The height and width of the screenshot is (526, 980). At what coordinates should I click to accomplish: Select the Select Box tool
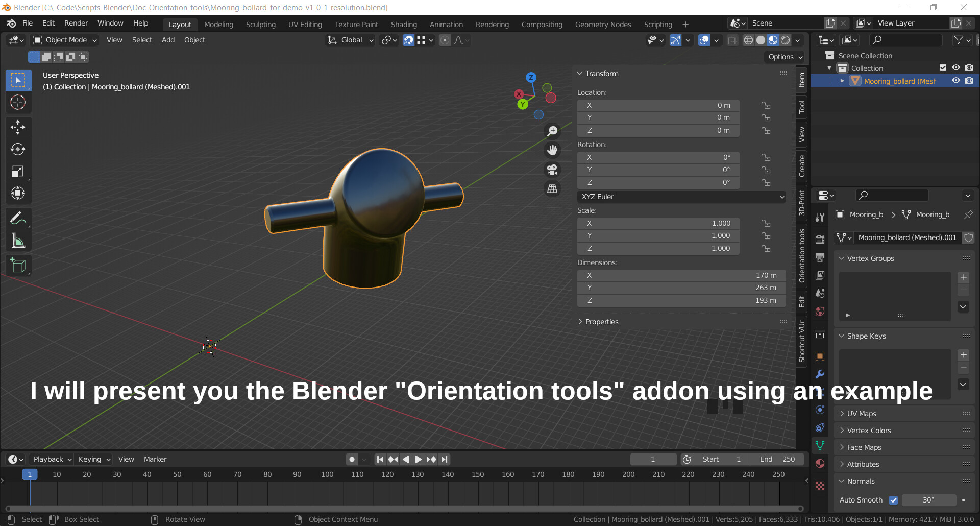18,81
